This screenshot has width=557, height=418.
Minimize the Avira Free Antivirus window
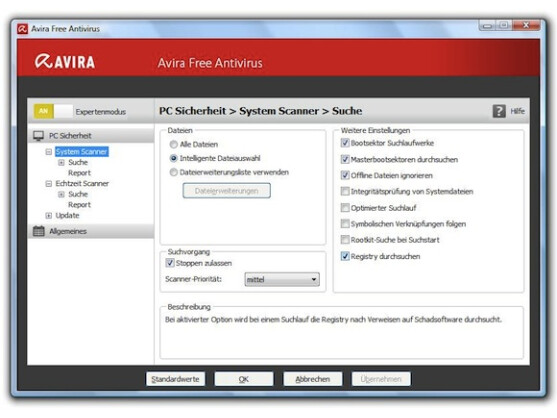pos(487,26)
